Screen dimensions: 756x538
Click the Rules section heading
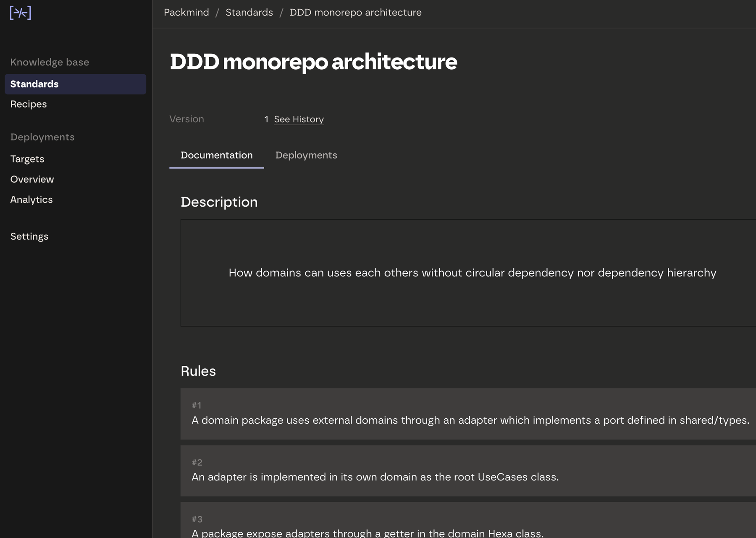tap(198, 371)
